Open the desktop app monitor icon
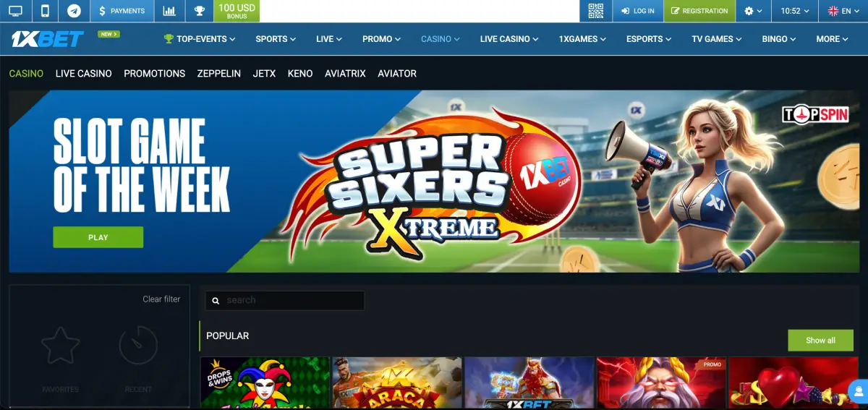The image size is (868, 410). [16, 11]
